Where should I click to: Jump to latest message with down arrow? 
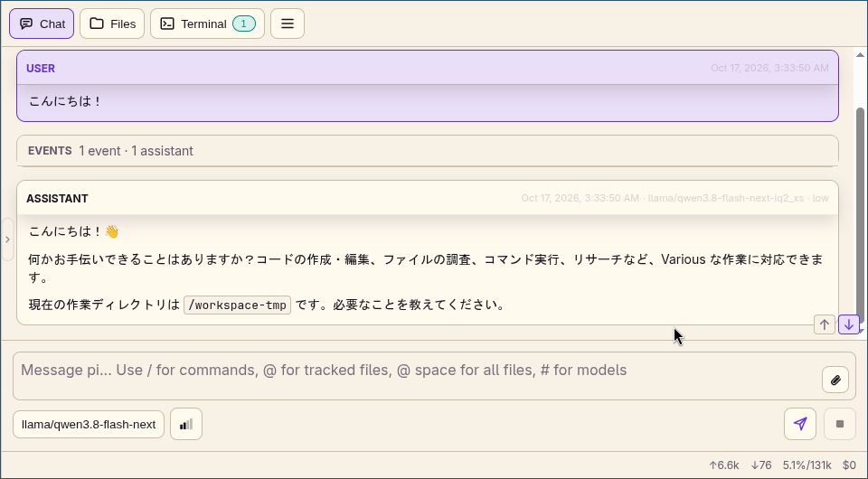pos(849,324)
